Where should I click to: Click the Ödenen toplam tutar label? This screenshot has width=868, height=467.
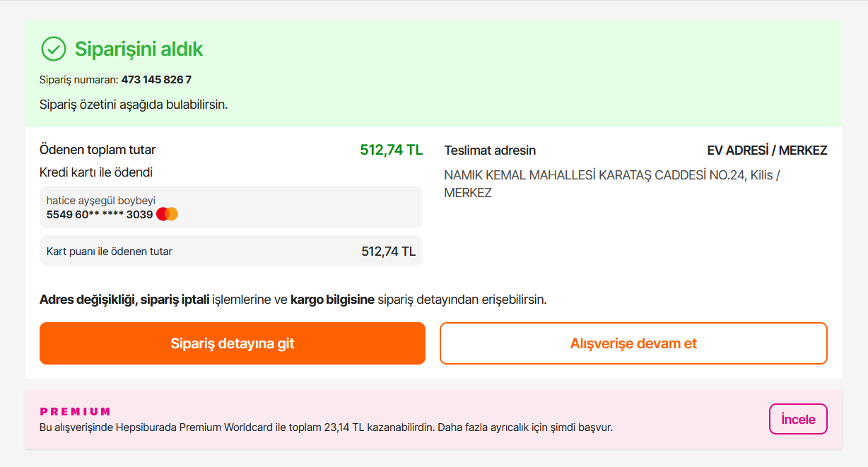coord(98,150)
